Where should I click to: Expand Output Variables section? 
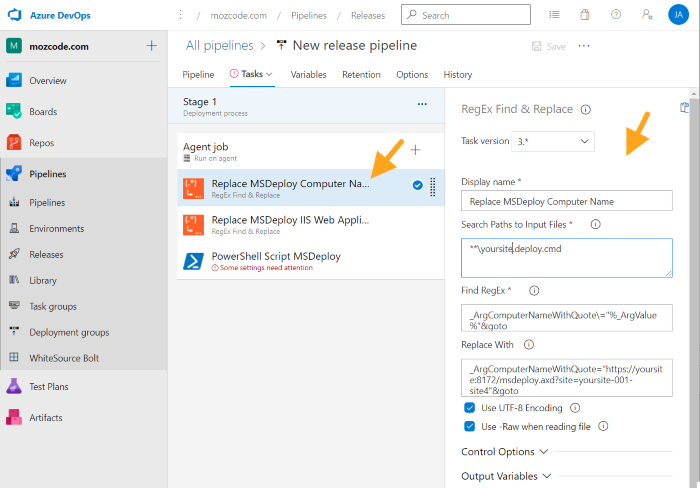point(506,476)
